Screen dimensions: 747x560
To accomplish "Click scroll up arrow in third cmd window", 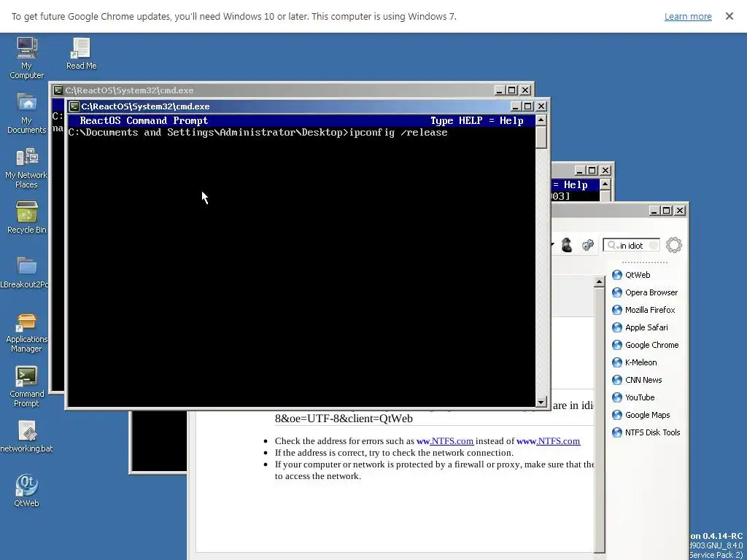I will pos(605,184).
